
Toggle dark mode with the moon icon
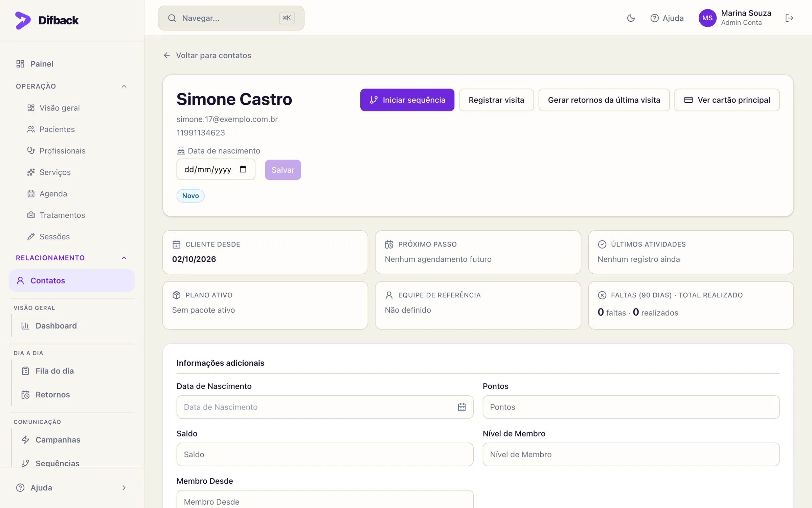coord(631,18)
